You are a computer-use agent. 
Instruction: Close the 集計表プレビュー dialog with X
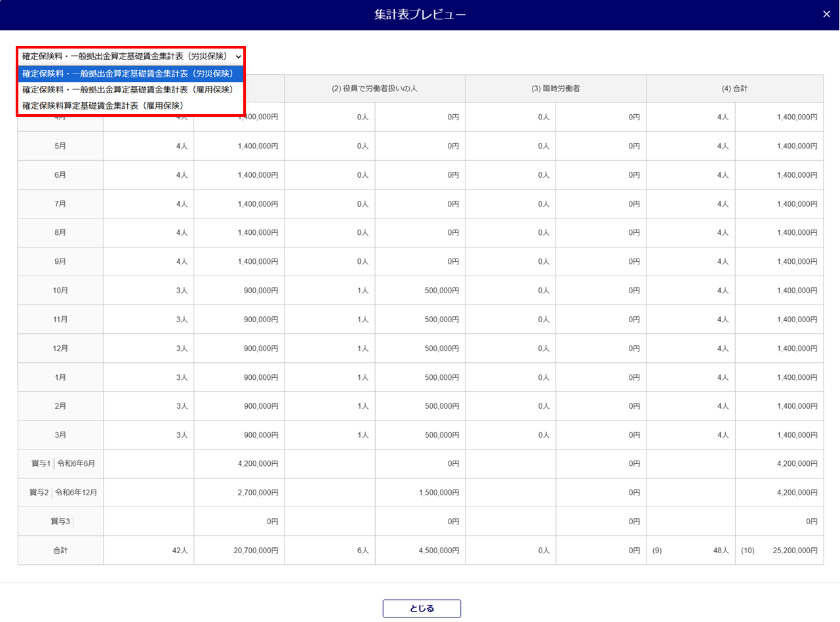click(826, 14)
